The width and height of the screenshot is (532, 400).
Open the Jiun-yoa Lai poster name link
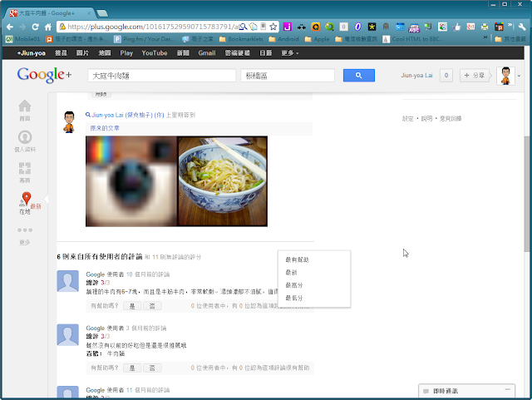click(x=128, y=115)
